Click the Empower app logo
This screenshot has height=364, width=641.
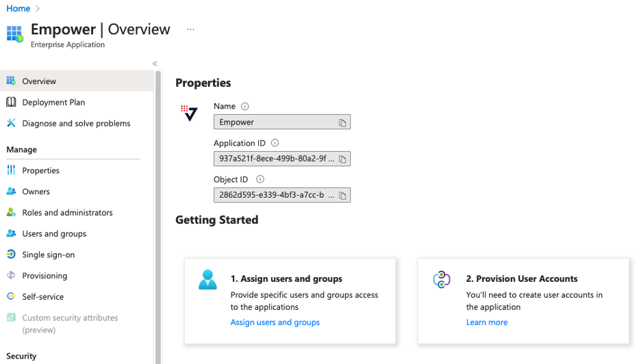(189, 113)
